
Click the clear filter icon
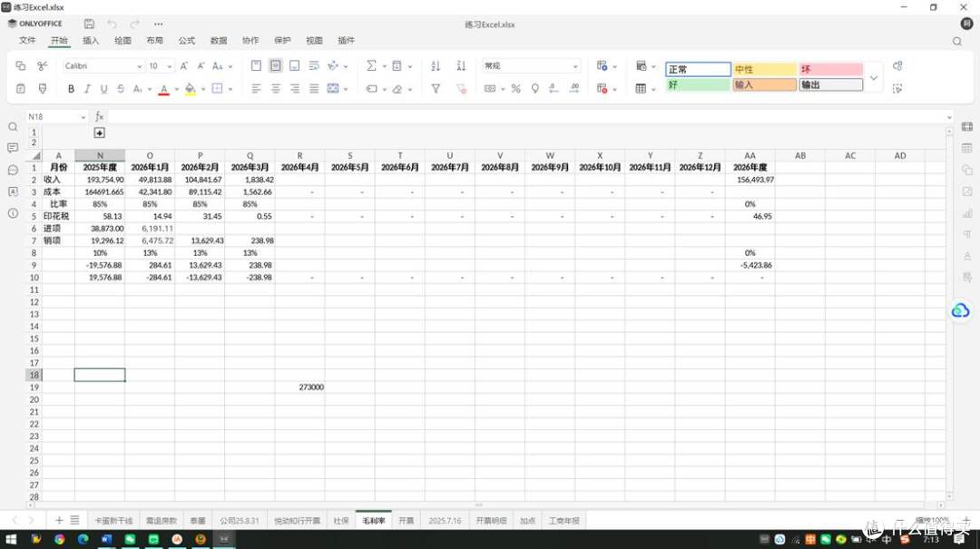[x=461, y=89]
